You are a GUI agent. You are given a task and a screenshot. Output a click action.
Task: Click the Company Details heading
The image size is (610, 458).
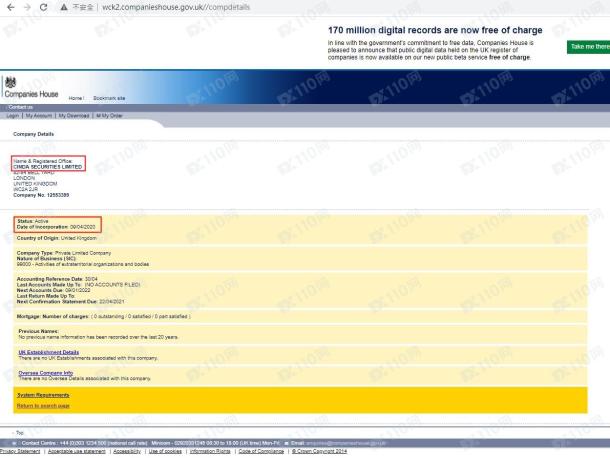[x=33, y=134]
